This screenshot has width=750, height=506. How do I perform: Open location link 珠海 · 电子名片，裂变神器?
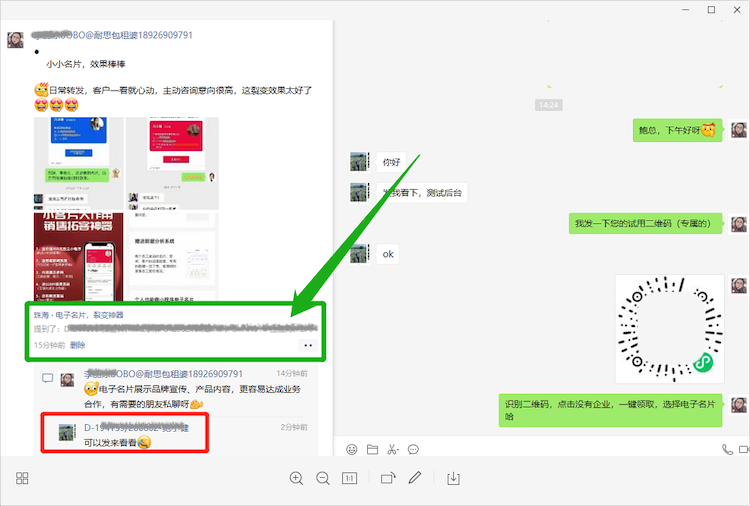(x=79, y=315)
